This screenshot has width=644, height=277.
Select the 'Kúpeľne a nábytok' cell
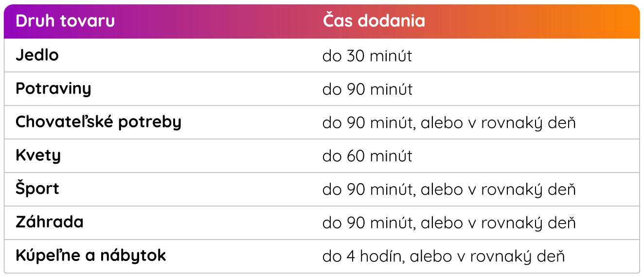pos(91,255)
